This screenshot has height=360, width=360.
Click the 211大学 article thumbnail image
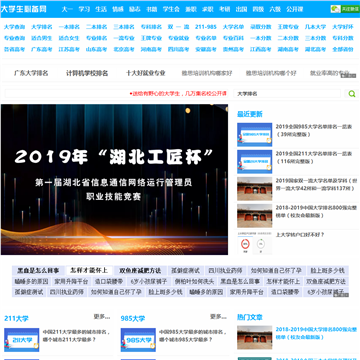(22, 340)
